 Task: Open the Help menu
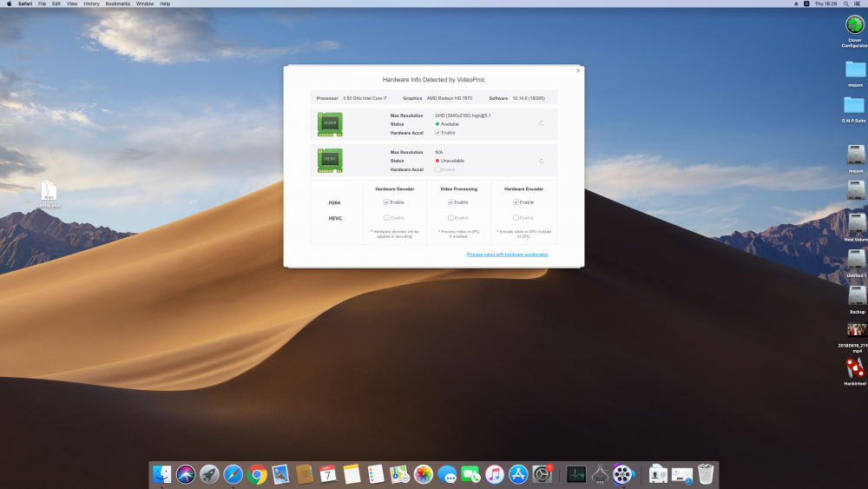pos(165,3)
